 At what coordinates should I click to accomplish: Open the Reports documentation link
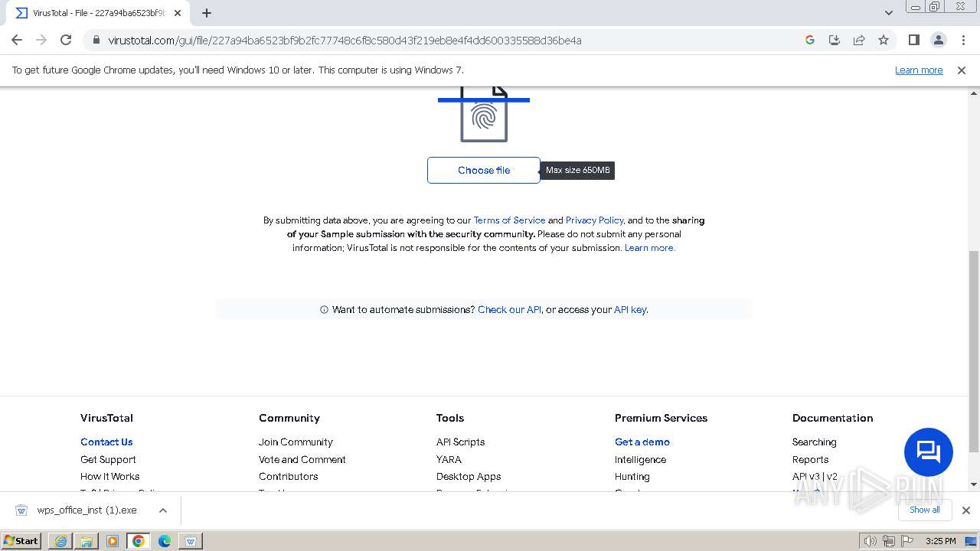point(810,460)
